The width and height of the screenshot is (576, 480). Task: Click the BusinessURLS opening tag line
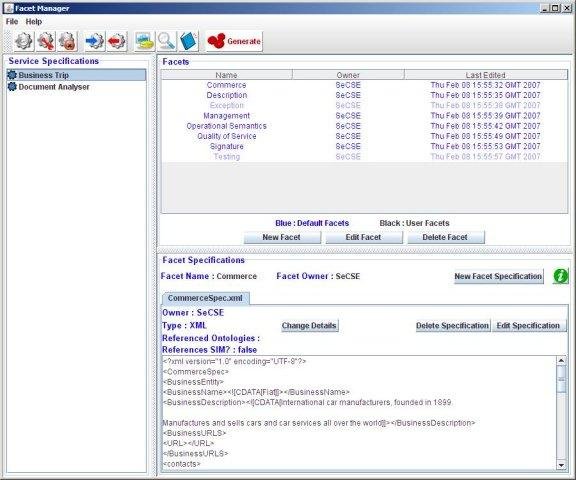click(x=195, y=433)
